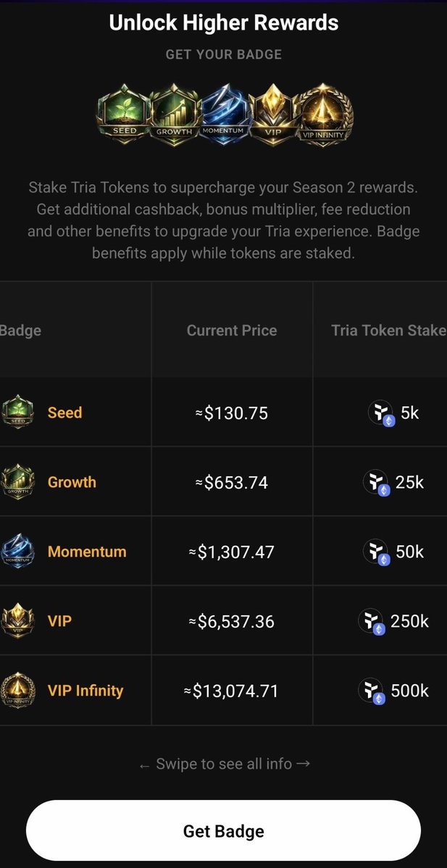
Task: Click the Momentum row badge icon
Action: coord(18,552)
